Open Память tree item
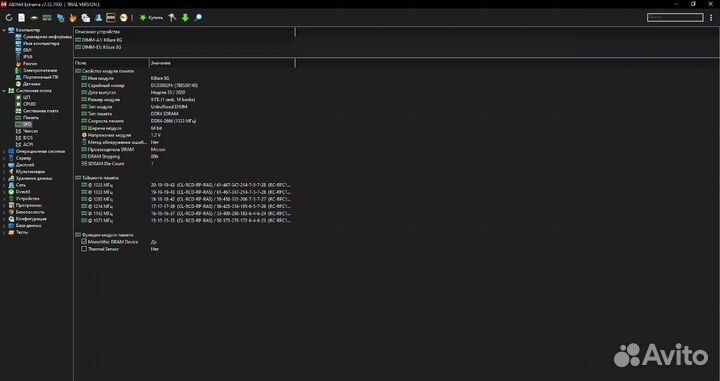 click(x=31, y=118)
